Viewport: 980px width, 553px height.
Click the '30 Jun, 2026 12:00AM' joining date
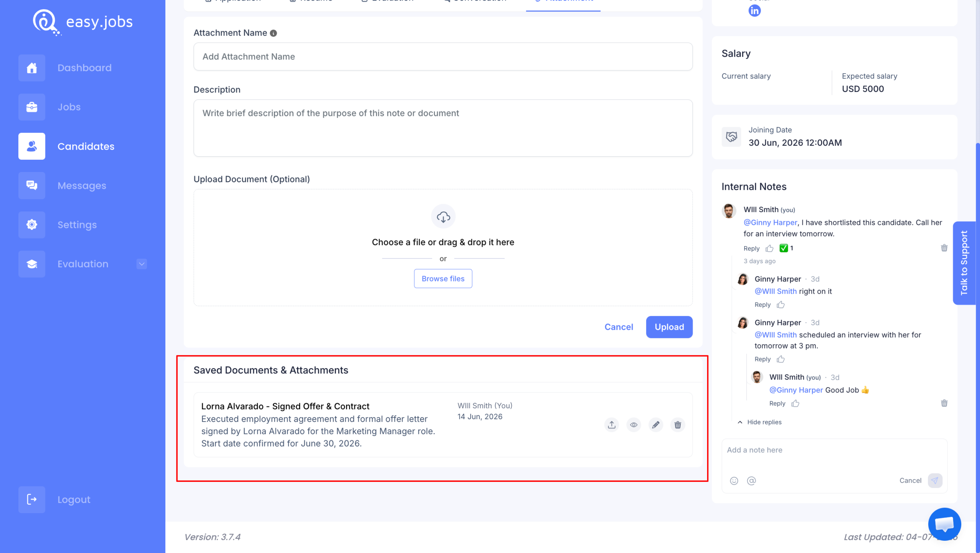click(795, 143)
